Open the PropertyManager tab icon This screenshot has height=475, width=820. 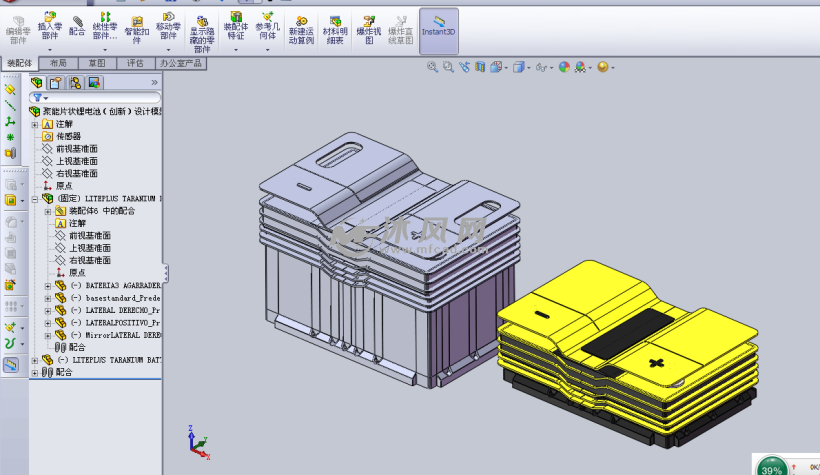tap(56, 83)
